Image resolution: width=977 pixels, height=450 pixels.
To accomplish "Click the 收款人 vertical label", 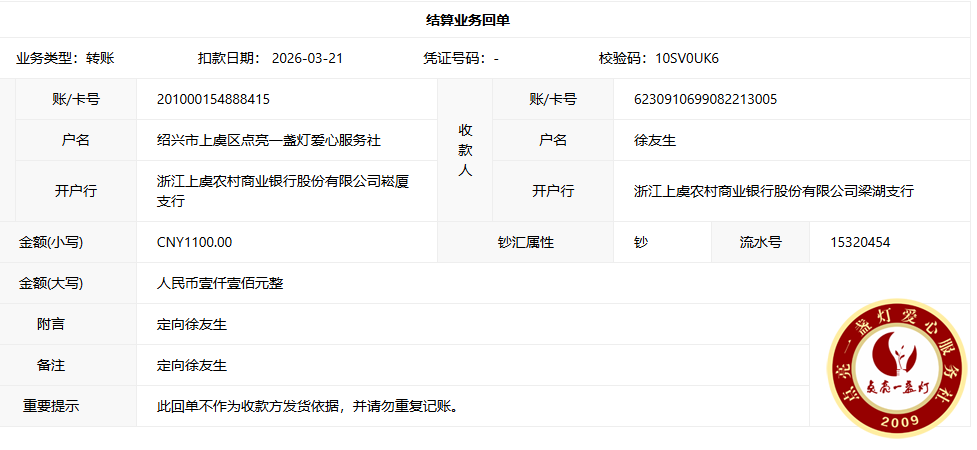I will (x=465, y=150).
